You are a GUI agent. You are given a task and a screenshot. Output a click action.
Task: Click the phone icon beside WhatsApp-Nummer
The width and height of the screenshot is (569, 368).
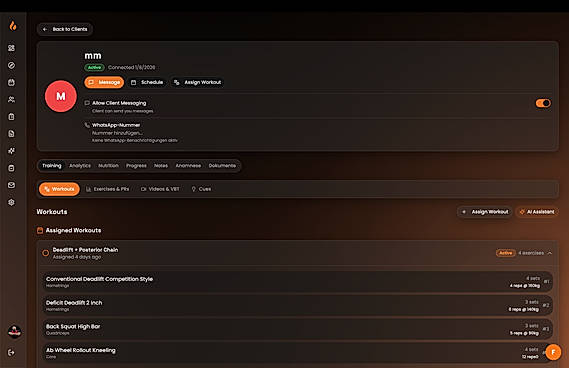[87, 125]
